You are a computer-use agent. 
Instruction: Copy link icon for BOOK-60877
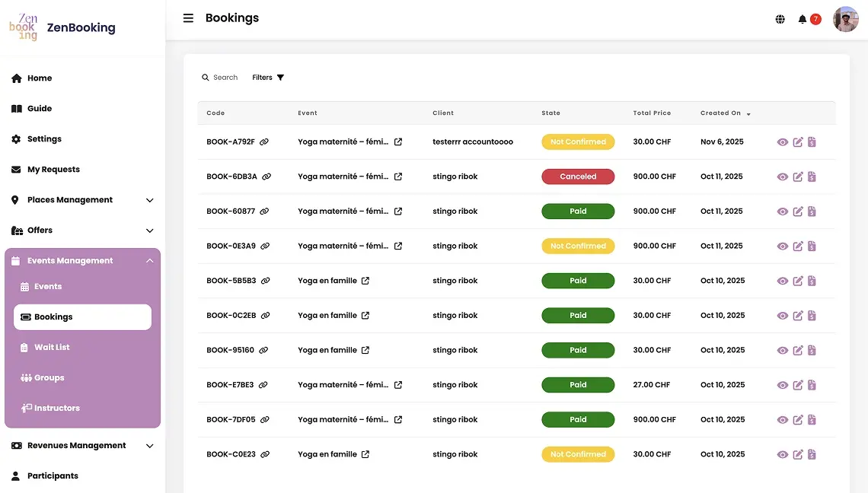[265, 212]
